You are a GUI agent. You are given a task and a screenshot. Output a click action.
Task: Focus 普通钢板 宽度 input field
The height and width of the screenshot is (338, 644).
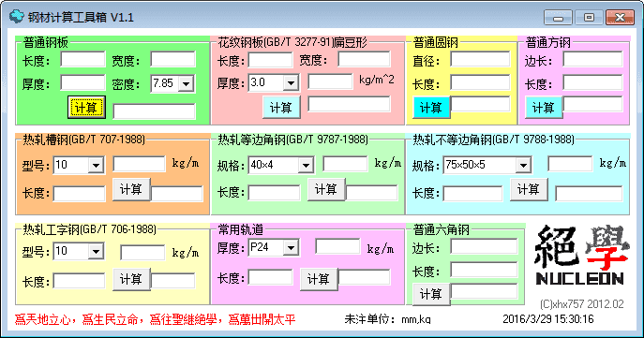172,60
